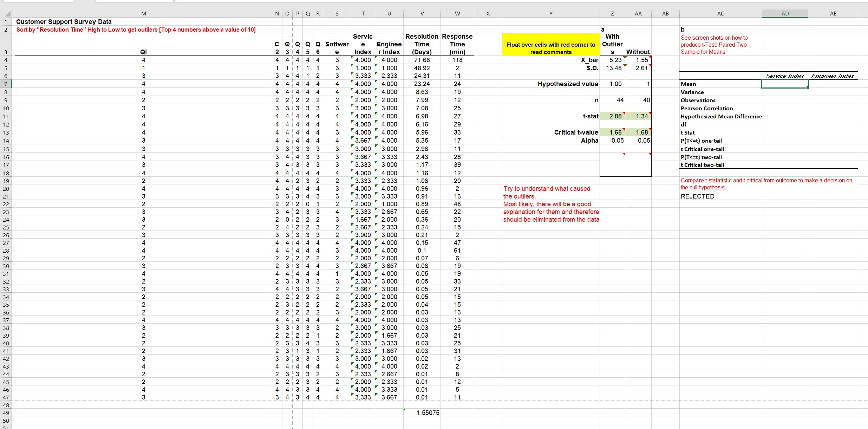This screenshot has width=868, height=429.
Task: Select column AD header
Action: coord(785,14)
